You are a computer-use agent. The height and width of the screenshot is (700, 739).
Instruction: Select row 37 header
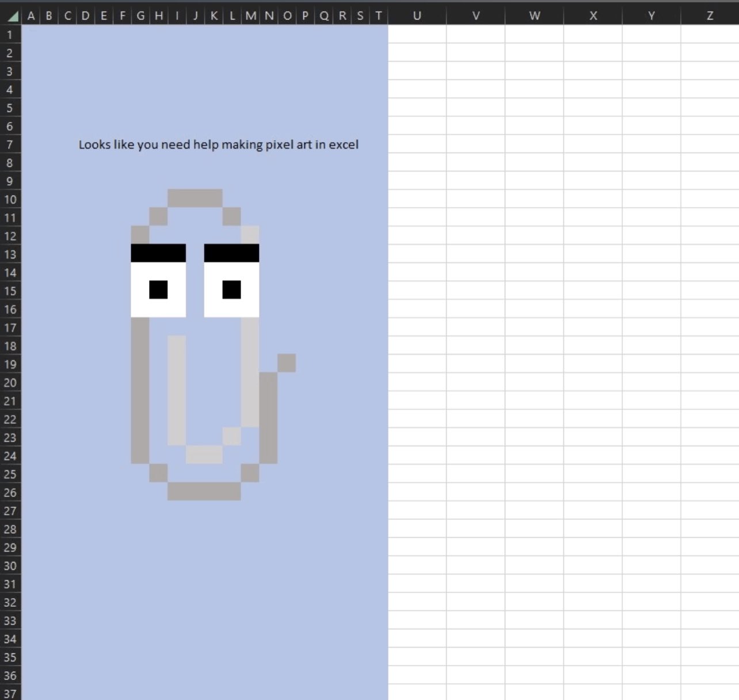pyautogui.click(x=10, y=693)
